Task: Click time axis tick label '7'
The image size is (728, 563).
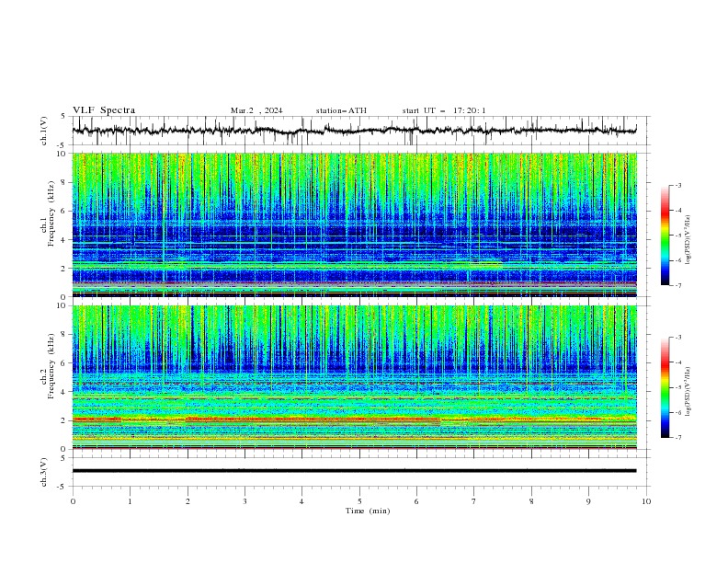Action: tap(474, 501)
